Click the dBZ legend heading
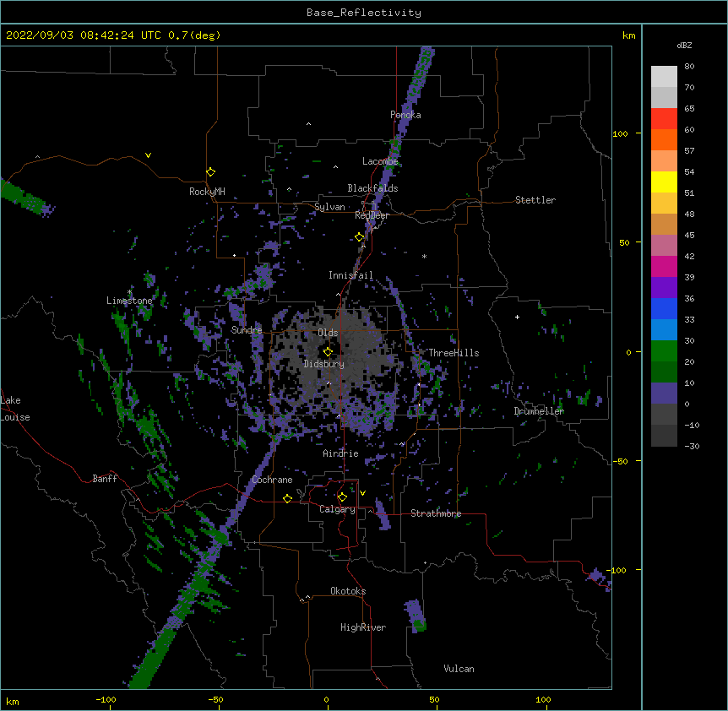Image resolution: width=728 pixels, height=711 pixels. click(684, 46)
